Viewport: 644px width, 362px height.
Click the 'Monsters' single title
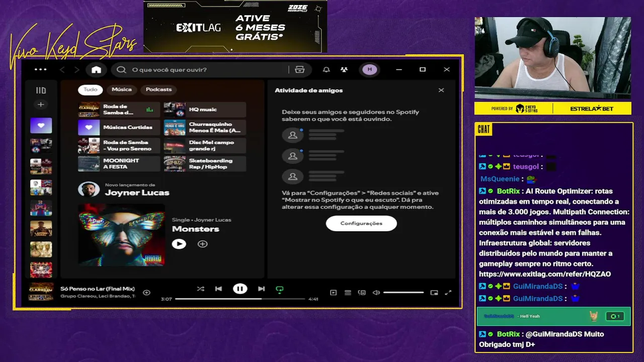point(196,229)
